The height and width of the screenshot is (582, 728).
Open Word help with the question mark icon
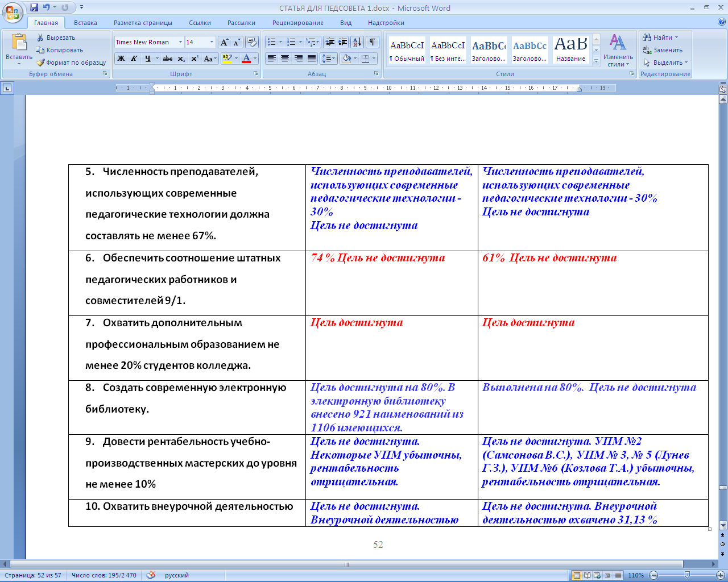pyautogui.click(x=722, y=23)
